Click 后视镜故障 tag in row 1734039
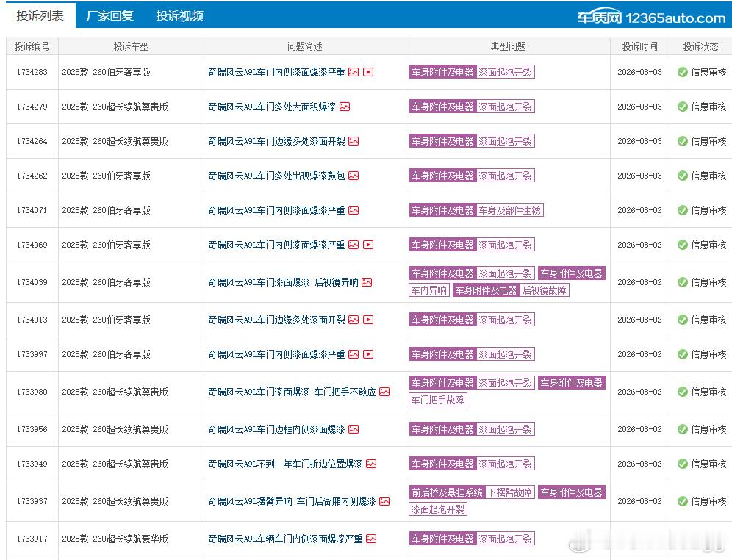 tap(545, 291)
